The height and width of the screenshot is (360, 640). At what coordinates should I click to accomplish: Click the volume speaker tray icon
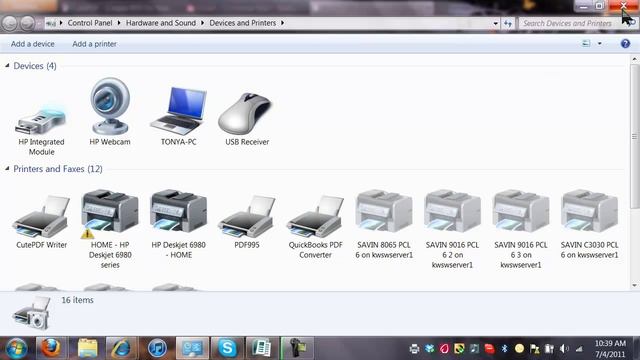[x=564, y=348]
